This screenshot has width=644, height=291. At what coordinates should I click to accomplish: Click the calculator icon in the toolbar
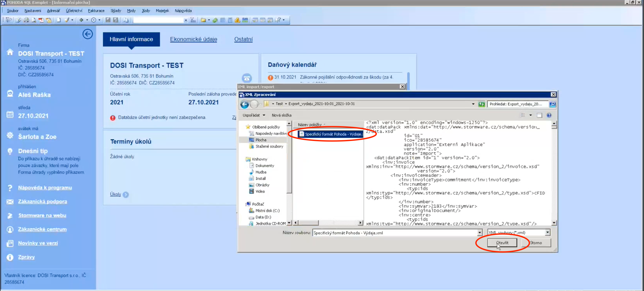click(x=230, y=20)
